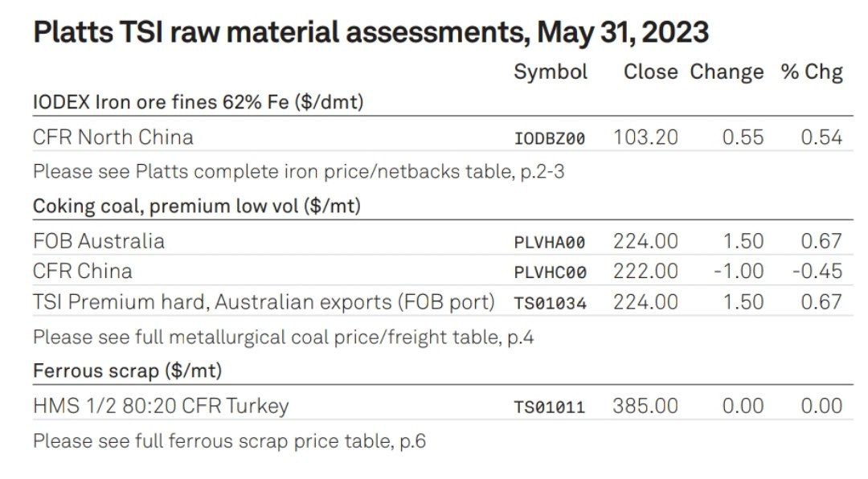Click the Close column header
Viewport: 868px width, 479px height.
[650, 72]
